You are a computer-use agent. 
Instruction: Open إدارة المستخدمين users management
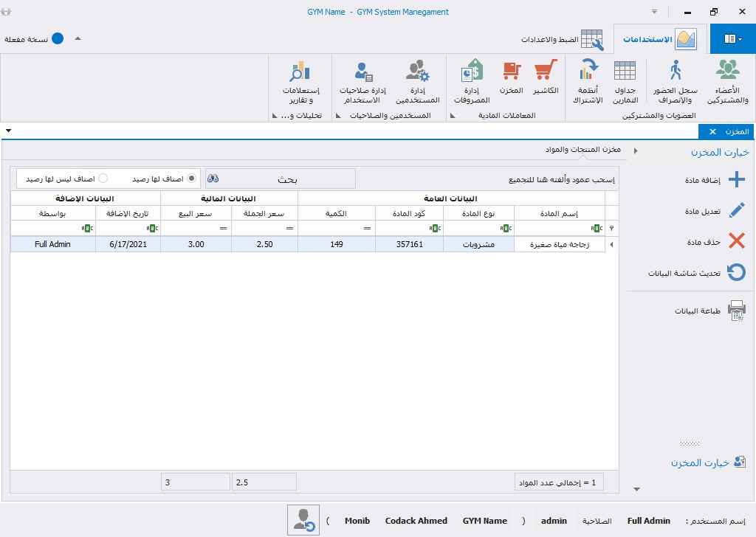418,82
